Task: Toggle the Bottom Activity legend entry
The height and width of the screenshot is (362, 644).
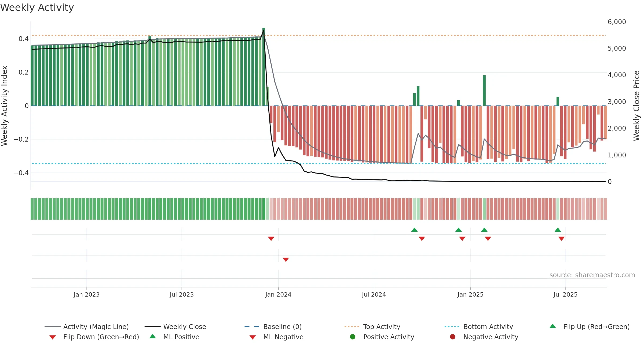Action: tap(479, 327)
